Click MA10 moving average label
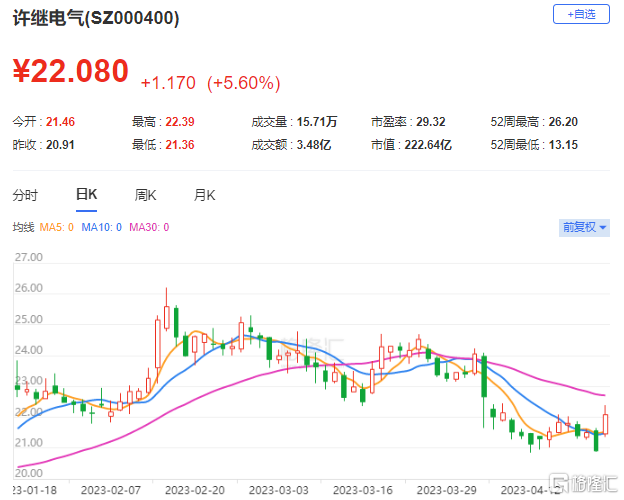Screen dimensions: 624x500 (x=101, y=227)
